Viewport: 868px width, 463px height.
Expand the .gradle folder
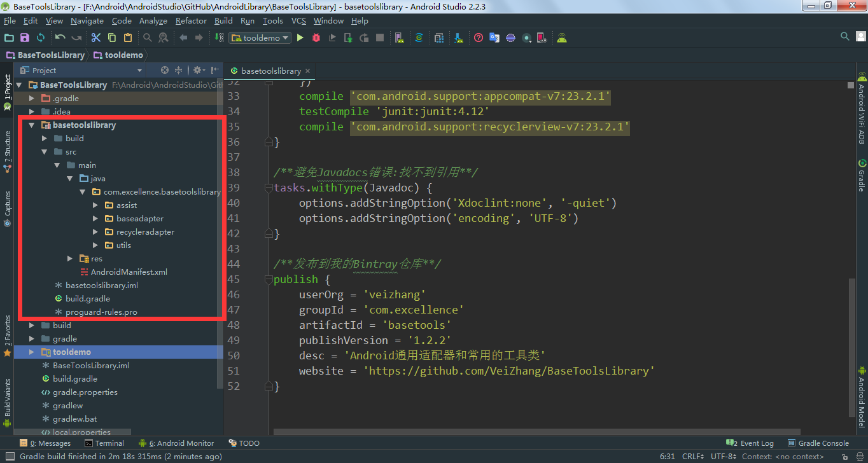tap(31, 98)
